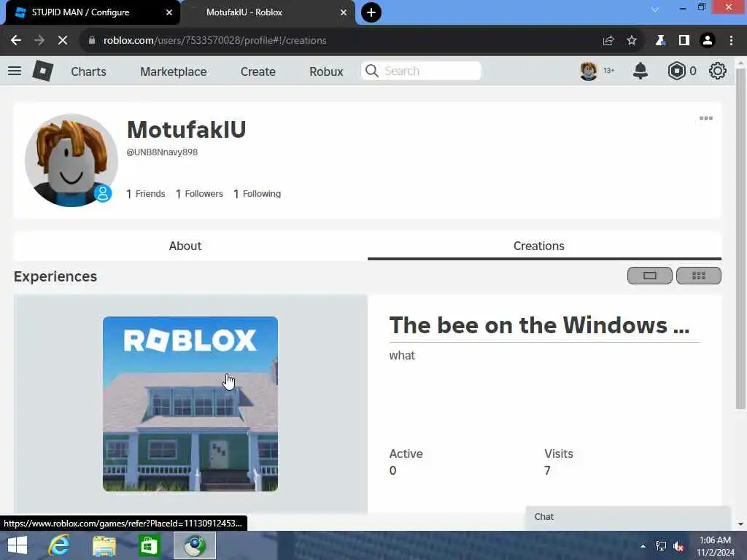Viewport: 747px width, 560px height.
Task: Open the Chat panel
Action: pyautogui.click(x=628, y=517)
